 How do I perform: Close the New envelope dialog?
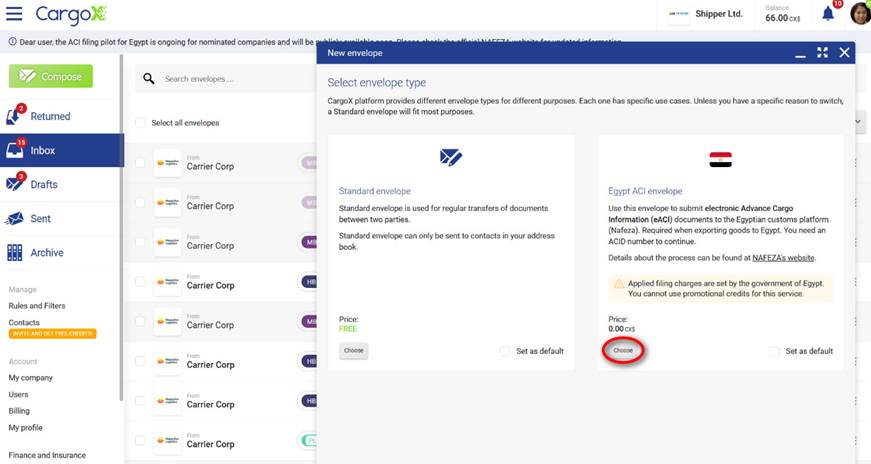click(x=844, y=52)
